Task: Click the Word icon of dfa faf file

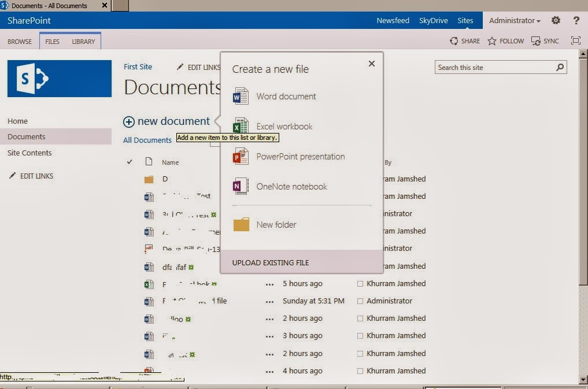Action: tap(149, 267)
